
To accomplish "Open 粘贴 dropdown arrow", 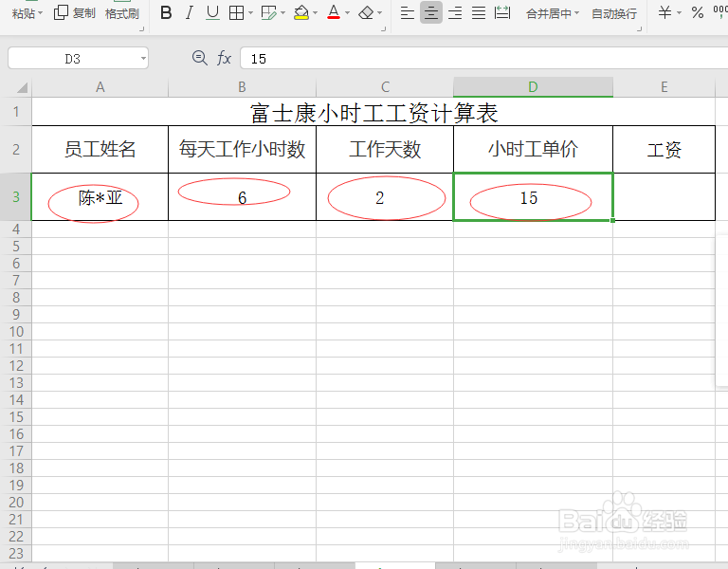I will (x=40, y=13).
